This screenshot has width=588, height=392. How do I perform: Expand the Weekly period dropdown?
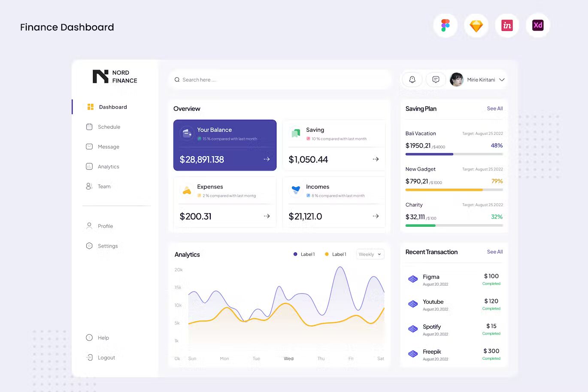(370, 254)
